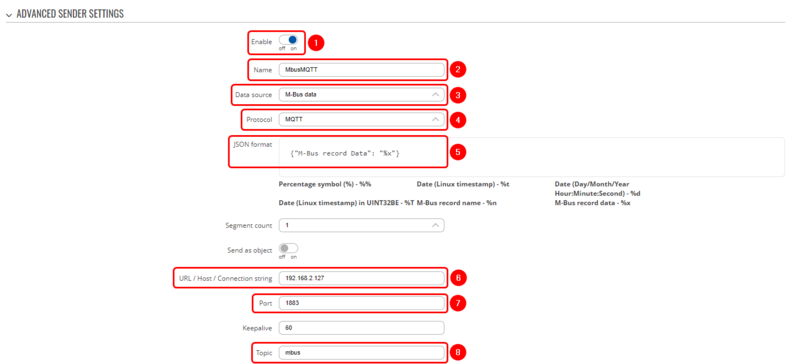Click the 'JSON format' label
This screenshot has height=364, width=800.
[253, 144]
